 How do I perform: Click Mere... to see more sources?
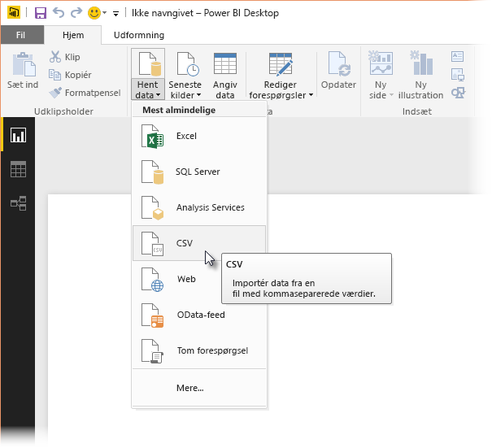tap(199, 388)
